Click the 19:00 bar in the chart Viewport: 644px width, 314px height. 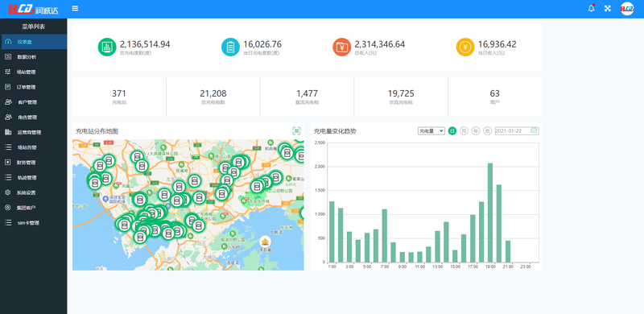point(490,213)
